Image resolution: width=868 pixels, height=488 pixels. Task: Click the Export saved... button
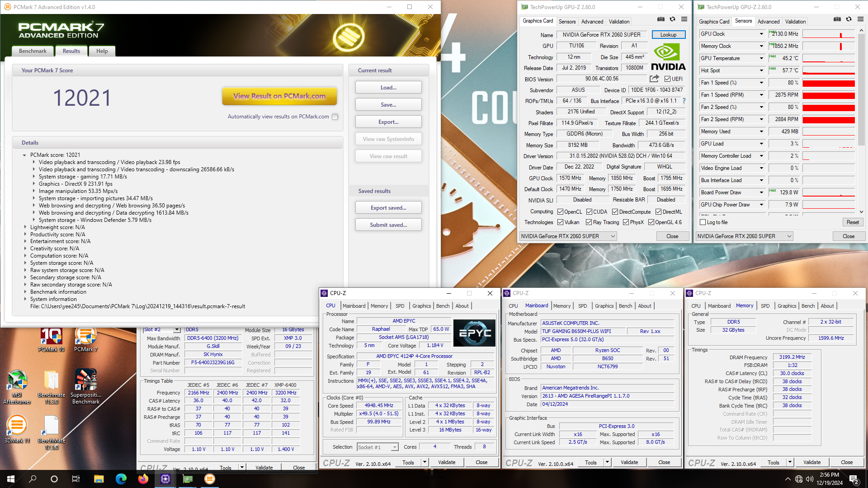pyautogui.click(x=388, y=208)
